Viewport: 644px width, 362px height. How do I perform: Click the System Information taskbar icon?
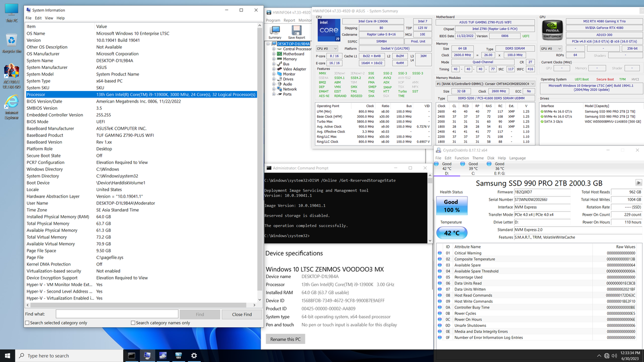click(147, 355)
